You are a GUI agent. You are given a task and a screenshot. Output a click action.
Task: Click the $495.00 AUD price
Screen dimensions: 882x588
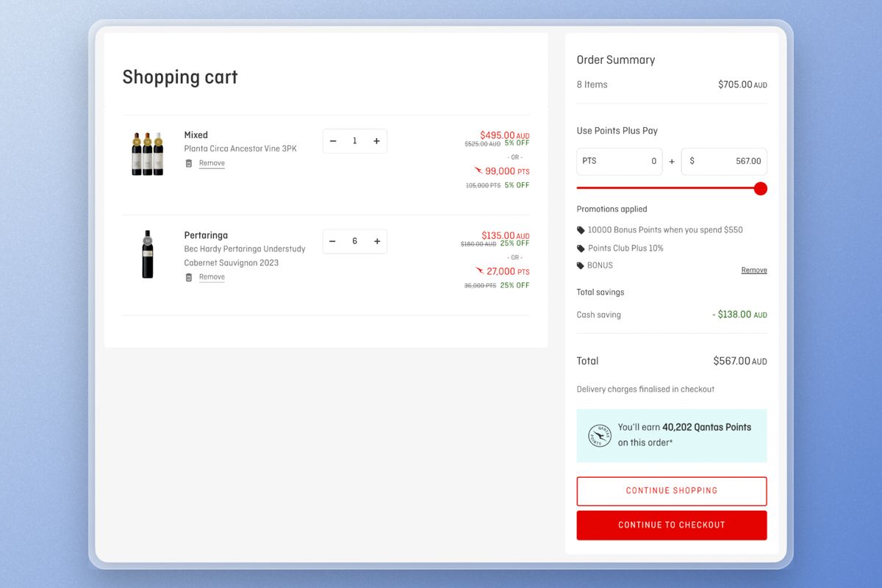pos(504,135)
